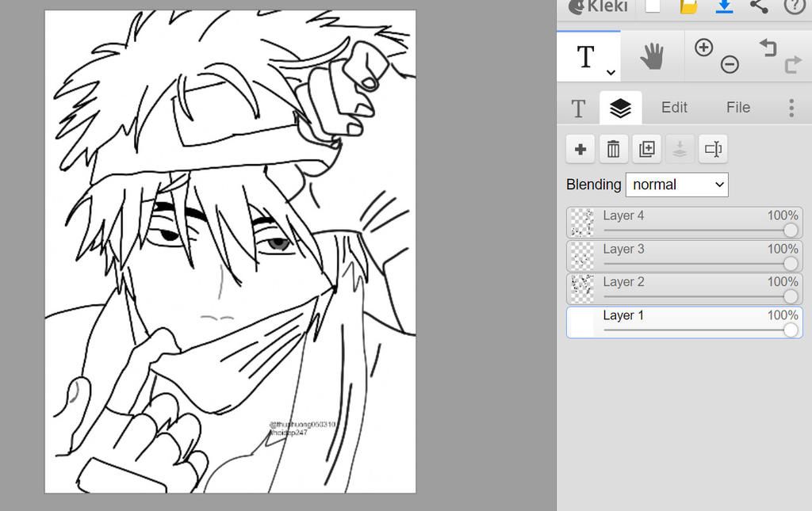This screenshot has height=511, width=812.
Task: Save the image with the blue download icon
Action: pyautogui.click(x=724, y=6)
